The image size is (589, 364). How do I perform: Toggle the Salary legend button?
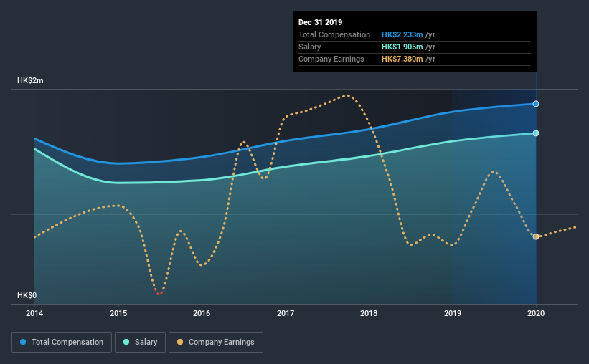pyautogui.click(x=140, y=343)
